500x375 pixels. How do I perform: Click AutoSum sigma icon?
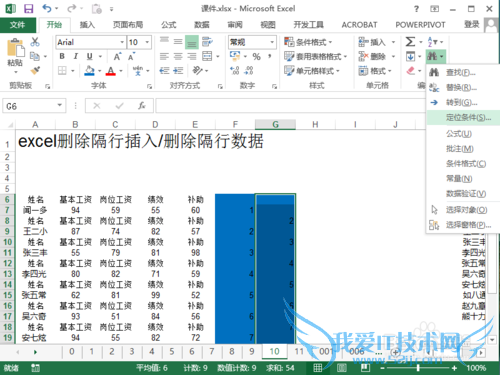tap(410, 42)
